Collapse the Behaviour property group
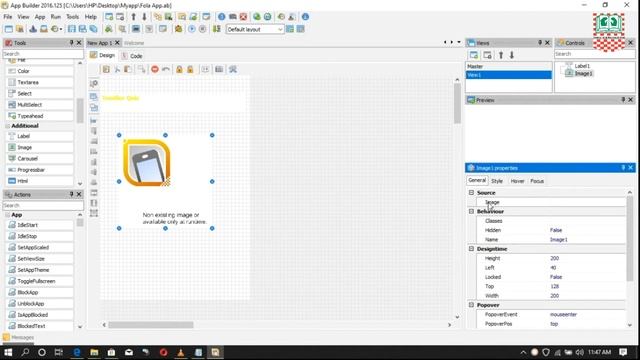640x360 pixels. [471, 211]
